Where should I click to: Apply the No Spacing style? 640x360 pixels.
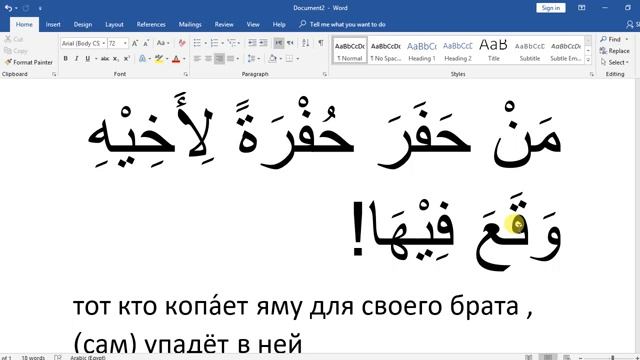(x=386, y=51)
